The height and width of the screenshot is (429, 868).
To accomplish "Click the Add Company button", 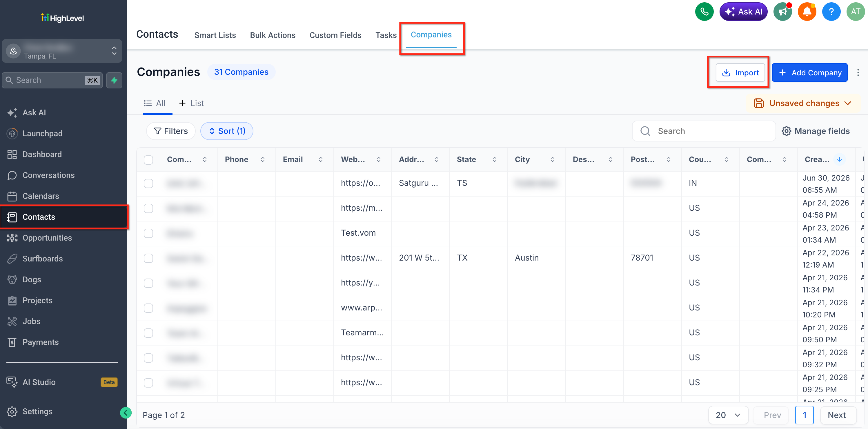I will pyautogui.click(x=809, y=72).
